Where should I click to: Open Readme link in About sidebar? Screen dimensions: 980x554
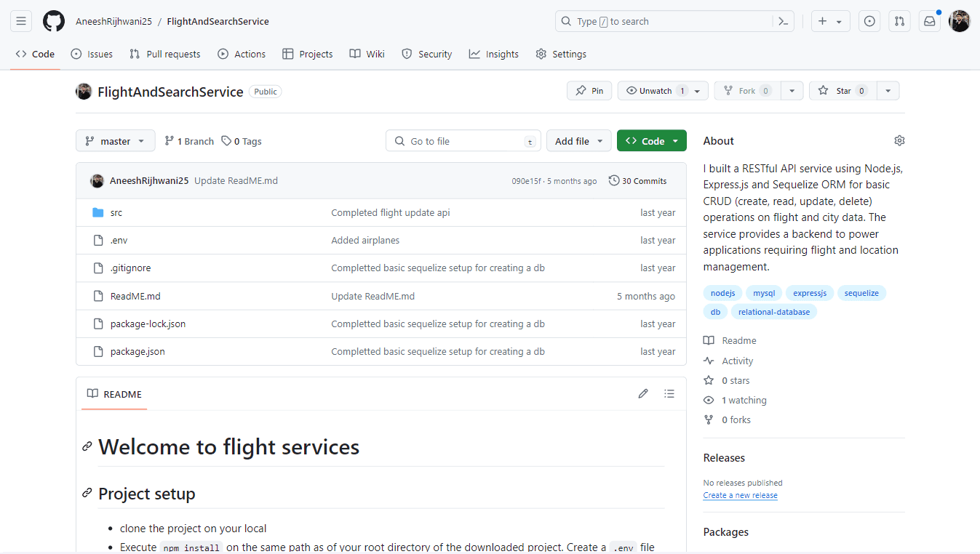pos(730,340)
